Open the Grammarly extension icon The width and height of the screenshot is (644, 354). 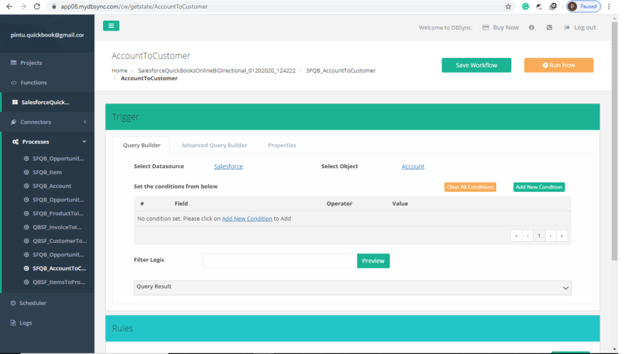point(525,7)
